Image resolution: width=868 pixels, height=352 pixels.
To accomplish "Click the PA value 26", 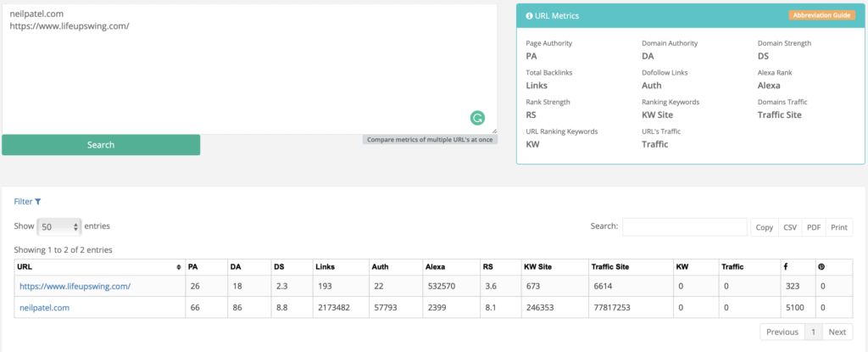I will click(x=196, y=287).
